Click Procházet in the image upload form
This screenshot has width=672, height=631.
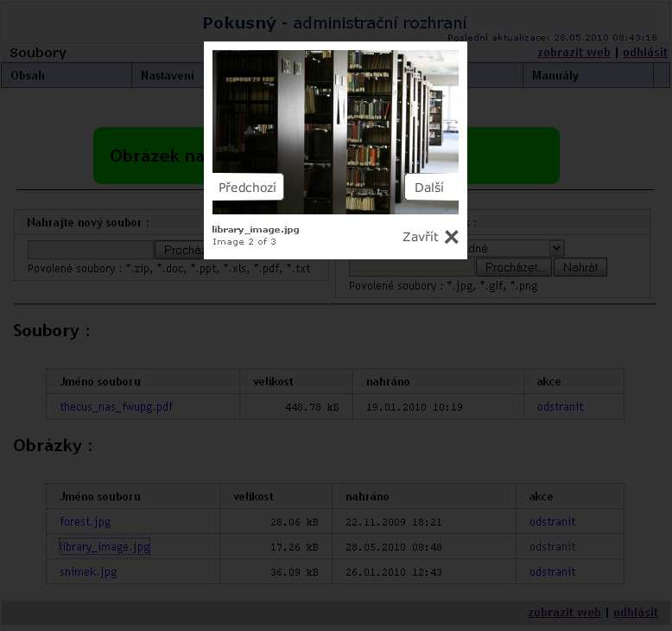click(513, 267)
